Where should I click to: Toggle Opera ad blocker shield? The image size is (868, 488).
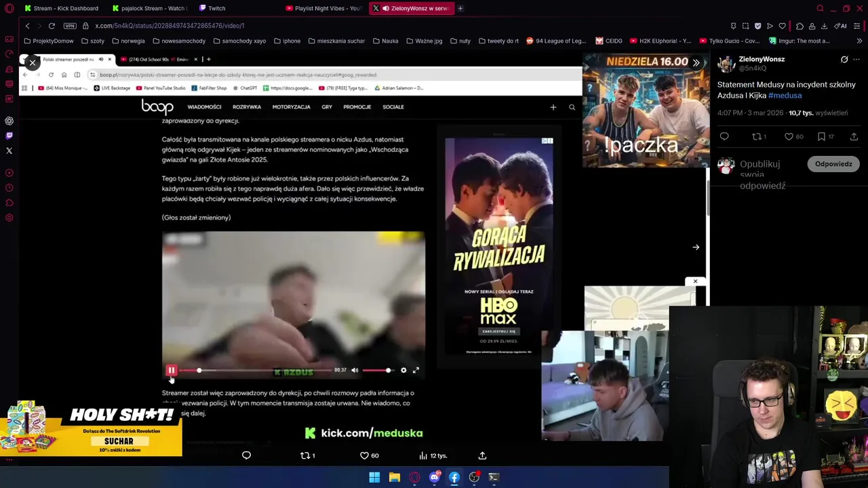(757, 26)
